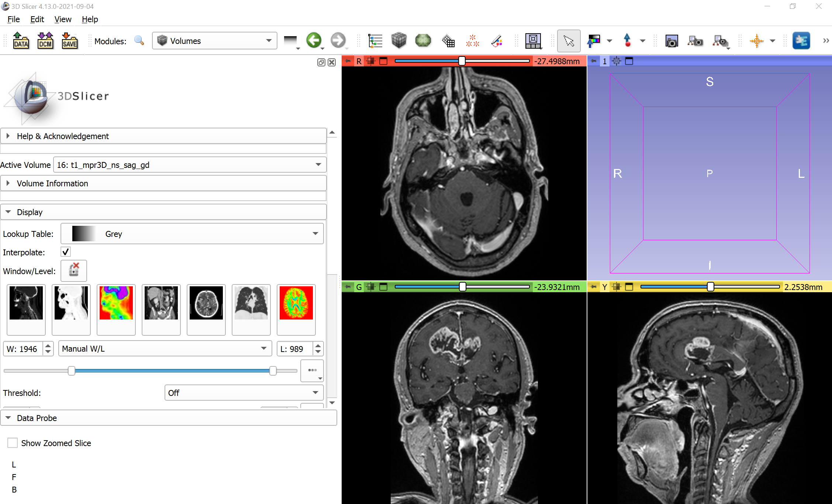Open the Markups module red dots icon
This screenshot has width=832, height=504.
472,41
